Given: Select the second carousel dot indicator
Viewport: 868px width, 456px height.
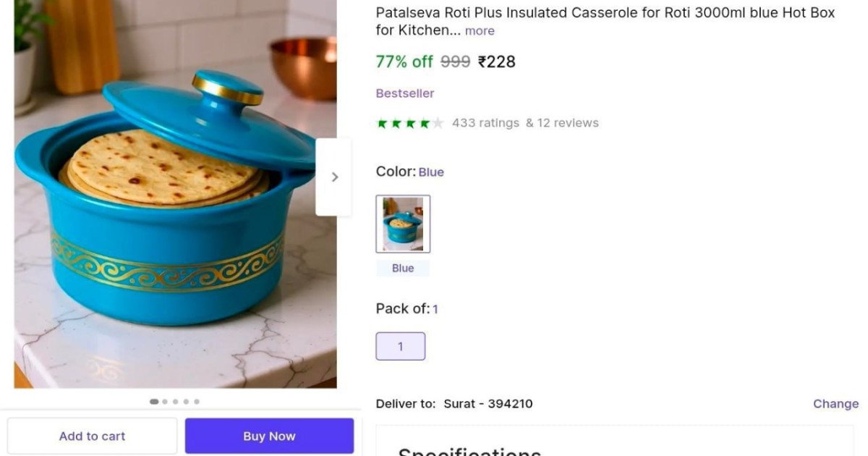Looking at the screenshot, I should point(165,401).
